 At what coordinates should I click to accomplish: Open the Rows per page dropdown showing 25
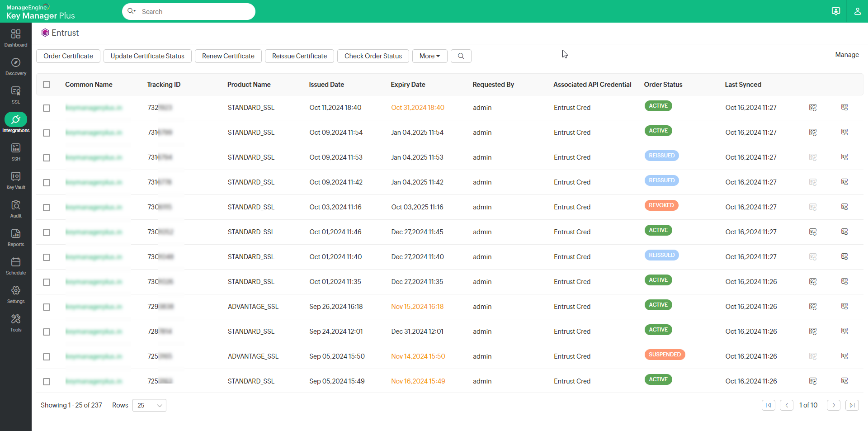[149, 405]
